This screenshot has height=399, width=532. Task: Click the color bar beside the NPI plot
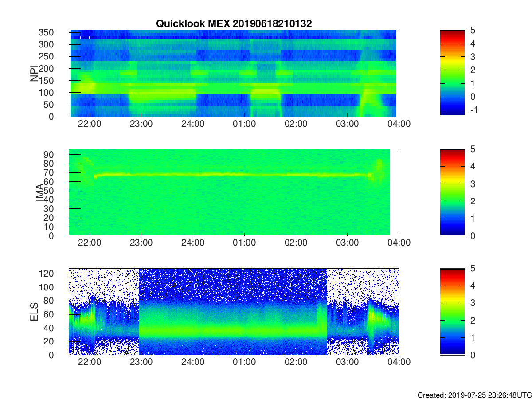click(x=452, y=73)
